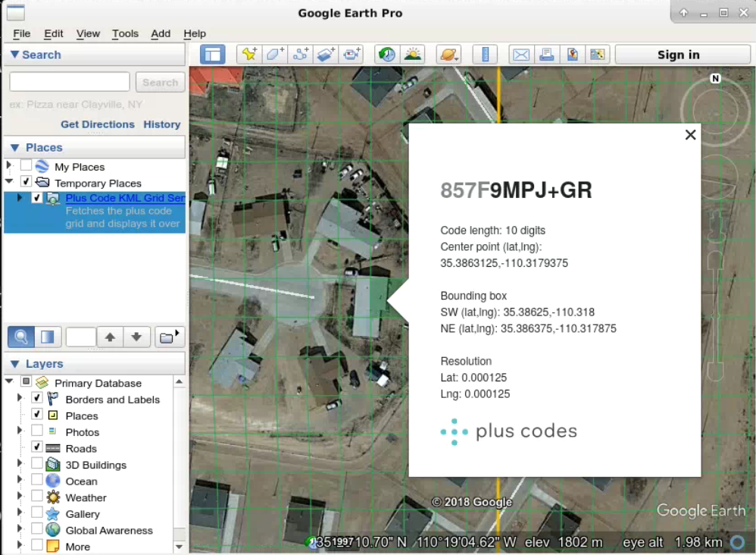Click the north N compass indicator

pyautogui.click(x=716, y=78)
